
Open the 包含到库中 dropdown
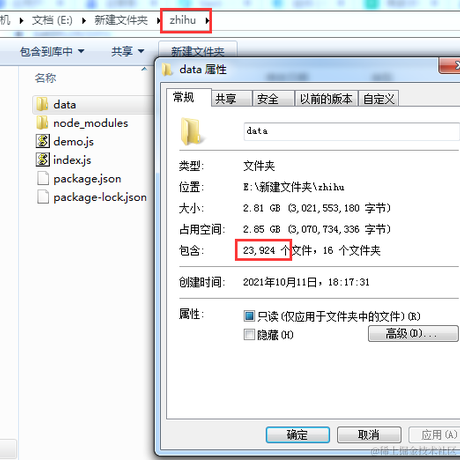52,51
